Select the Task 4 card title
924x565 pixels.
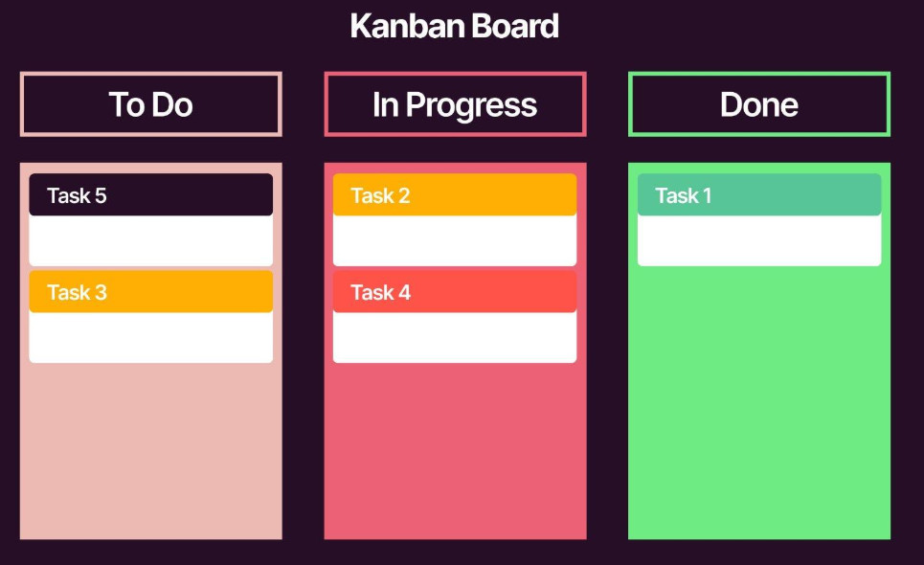click(x=380, y=292)
